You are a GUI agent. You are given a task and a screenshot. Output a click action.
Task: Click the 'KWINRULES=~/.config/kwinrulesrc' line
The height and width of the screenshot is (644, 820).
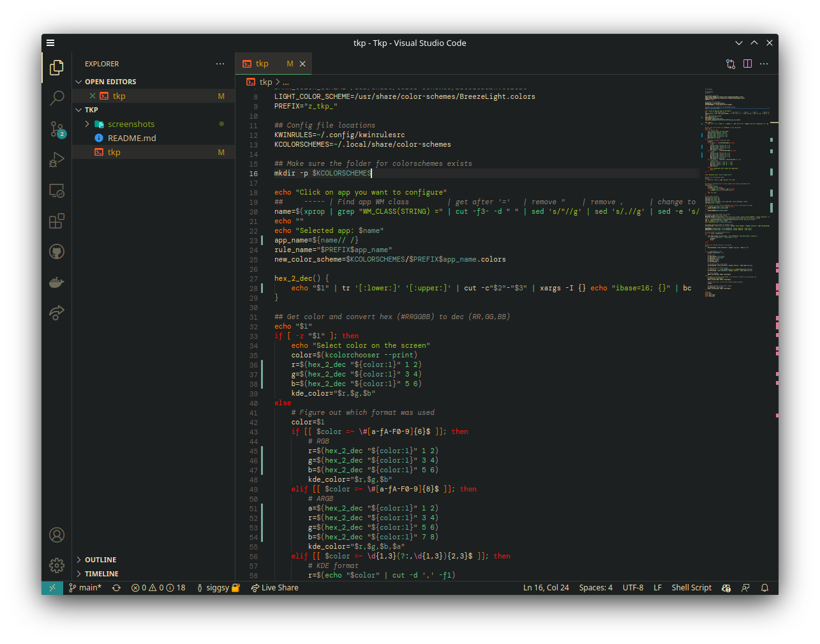[x=339, y=135]
